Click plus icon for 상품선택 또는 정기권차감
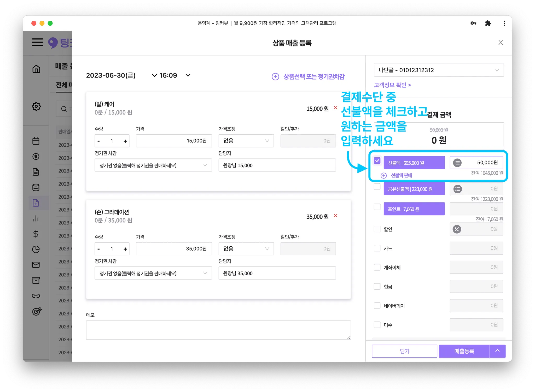Image resolution: width=535 pixels, height=392 pixels. pyautogui.click(x=275, y=76)
